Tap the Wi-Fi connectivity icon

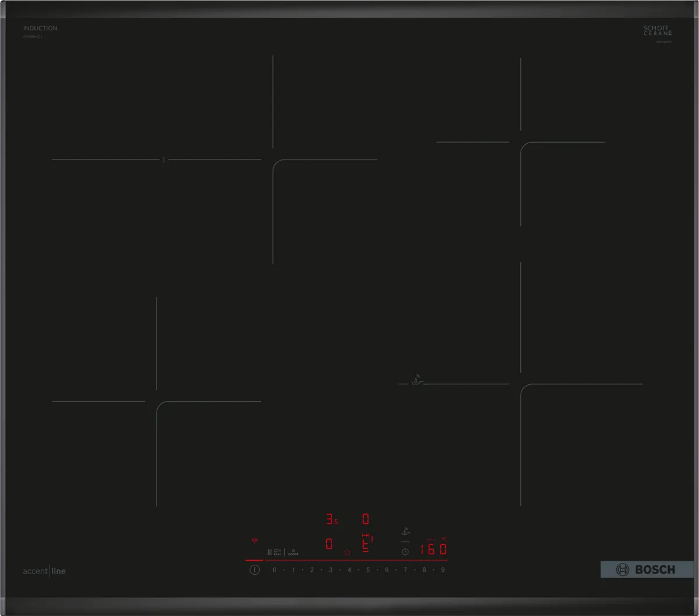click(255, 540)
